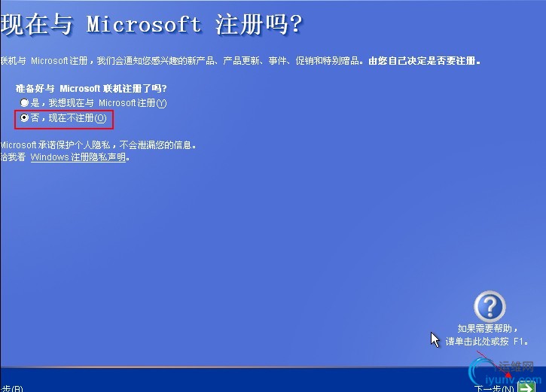This screenshot has width=546, height=392.
Task: Click the 是，我想现在与 Microsoft 注册(Y) label text
Action: pyautogui.click(x=99, y=103)
